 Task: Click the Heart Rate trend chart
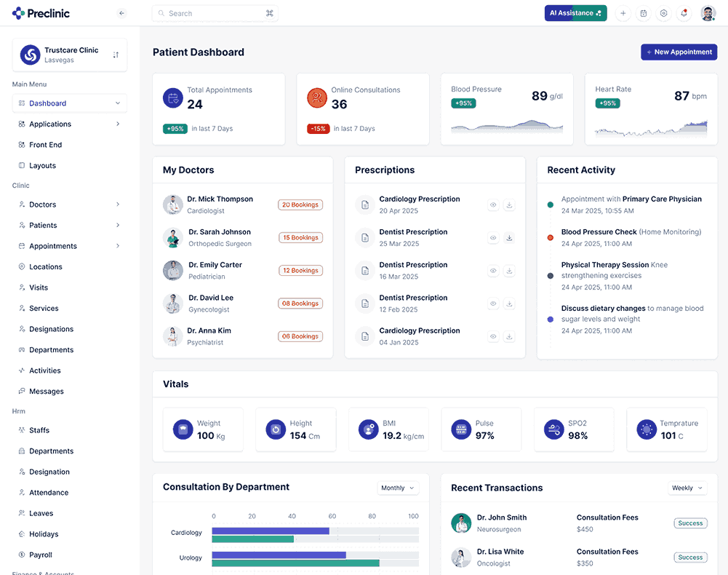(651, 128)
